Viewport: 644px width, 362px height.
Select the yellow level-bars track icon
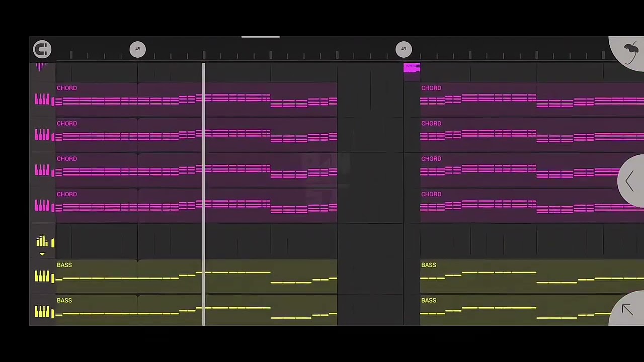pyautogui.click(x=42, y=241)
